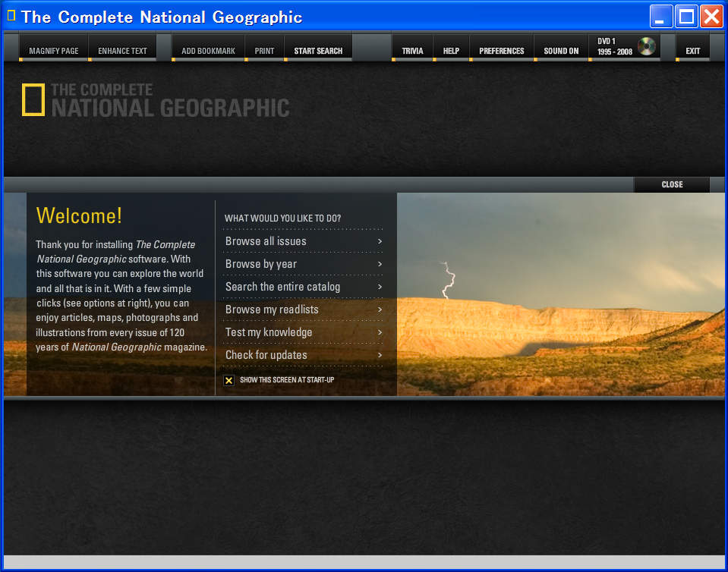Open the Trivia section
The image size is (728, 572).
pyautogui.click(x=412, y=49)
